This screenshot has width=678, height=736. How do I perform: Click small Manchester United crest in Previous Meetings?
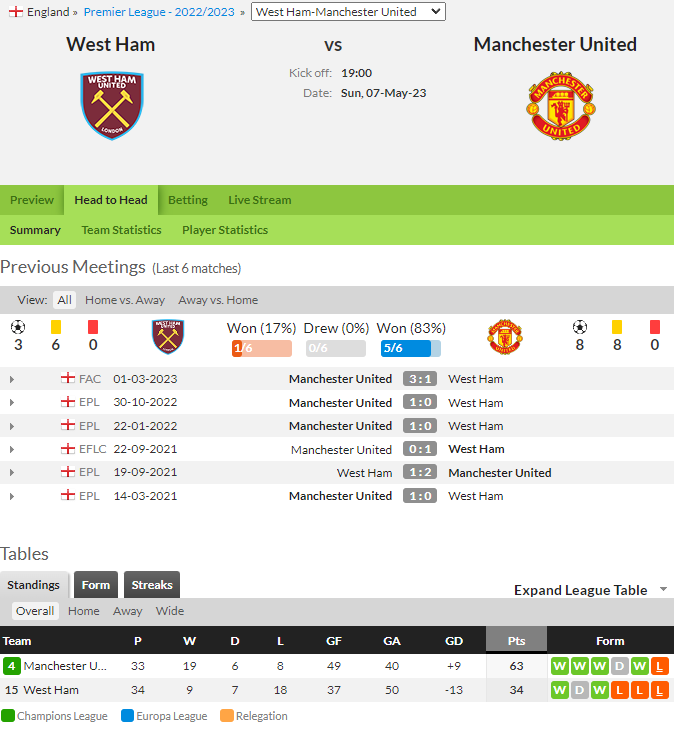pos(505,337)
